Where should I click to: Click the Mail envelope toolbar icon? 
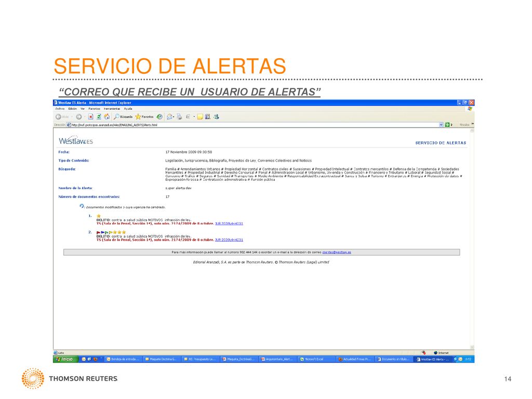[169, 117]
